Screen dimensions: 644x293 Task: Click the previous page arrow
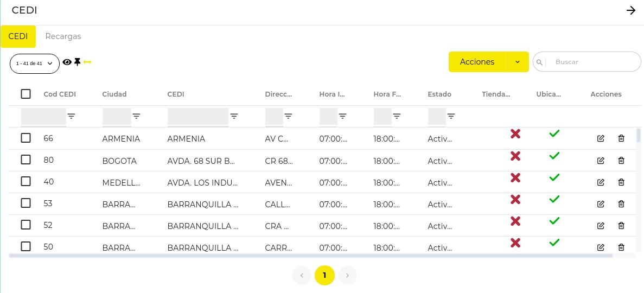pyautogui.click(x=302, y=275)
